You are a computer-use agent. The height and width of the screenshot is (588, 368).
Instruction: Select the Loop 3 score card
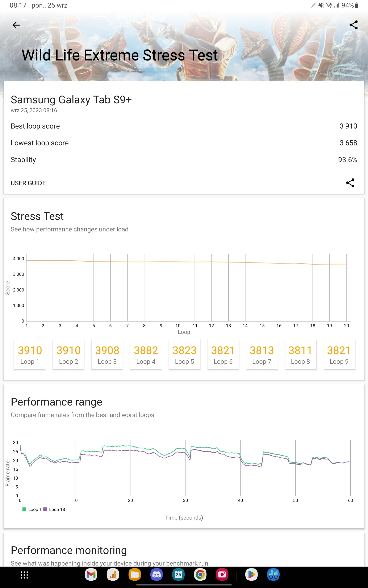tap(107, 354)
